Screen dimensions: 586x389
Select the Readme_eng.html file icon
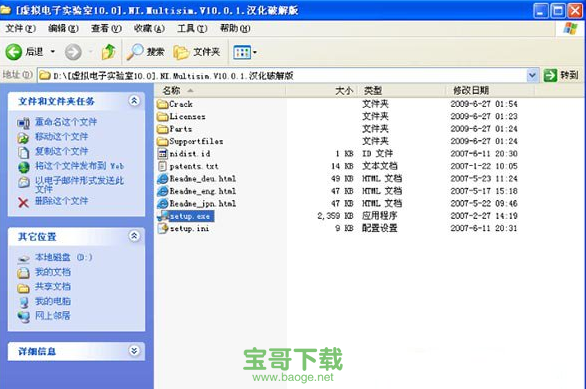click(163, 191)
